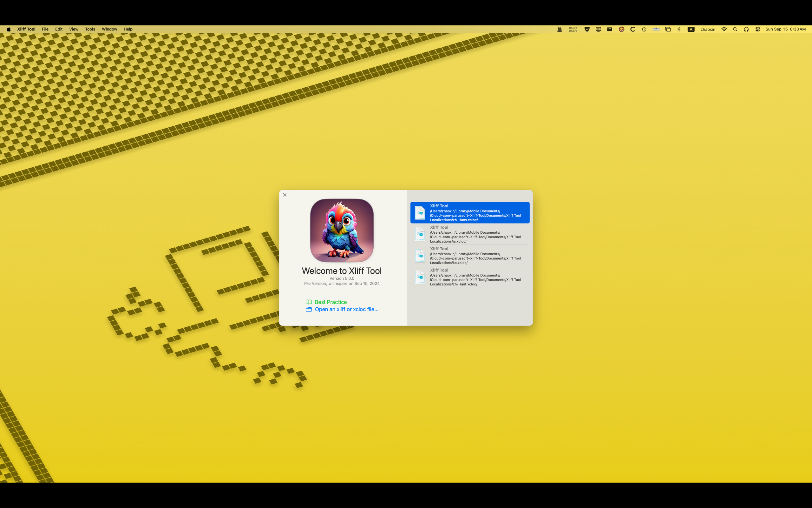Click the Version 5.0.0 text
Screen dimensions: 812x508
[342, 278]
